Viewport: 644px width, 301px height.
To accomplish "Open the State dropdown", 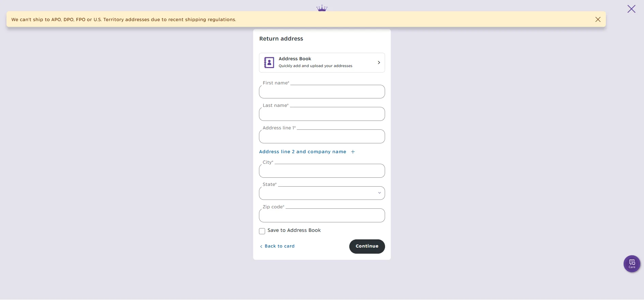I will pos(322,193).
